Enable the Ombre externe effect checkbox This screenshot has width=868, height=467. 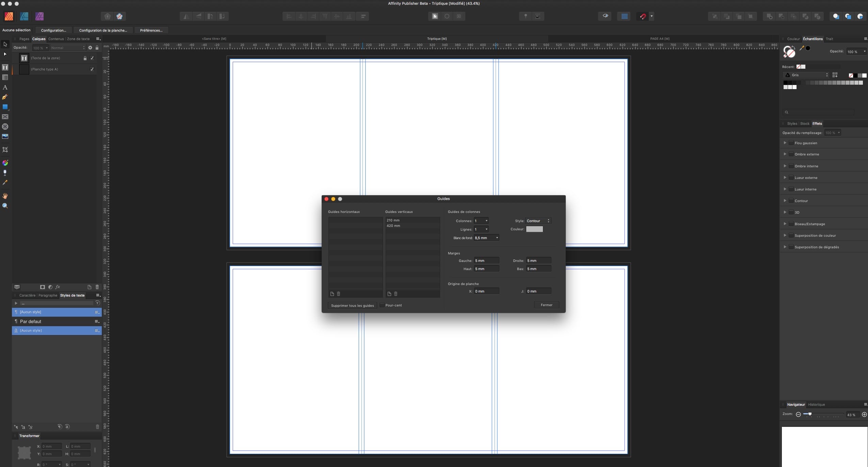point(791,154)
